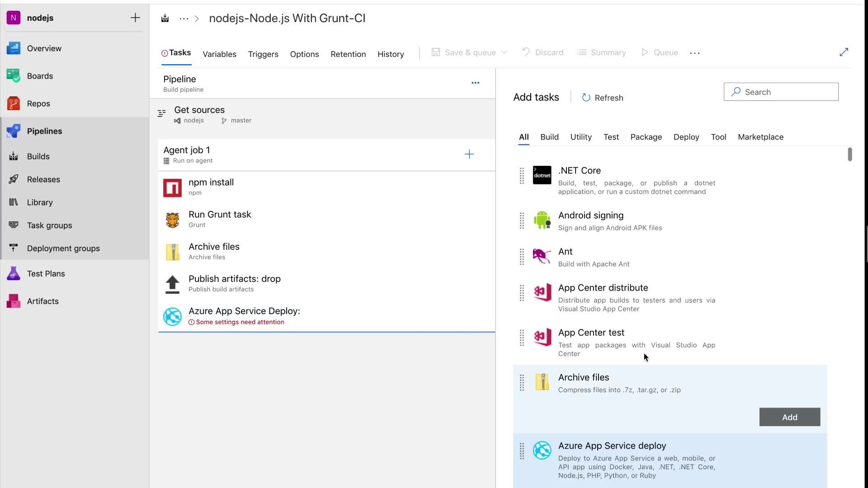Select the Marketplace task category tab
The width and height of the screenshot is (868, 488).
click(x=760, y=137)
